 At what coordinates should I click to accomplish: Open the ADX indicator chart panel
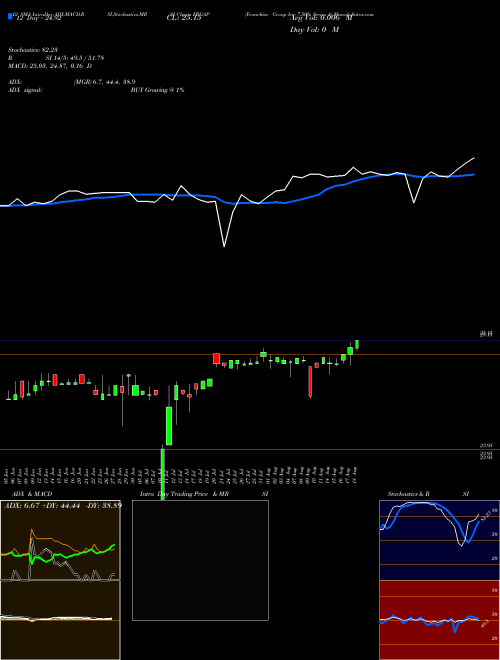click(60, 540)
